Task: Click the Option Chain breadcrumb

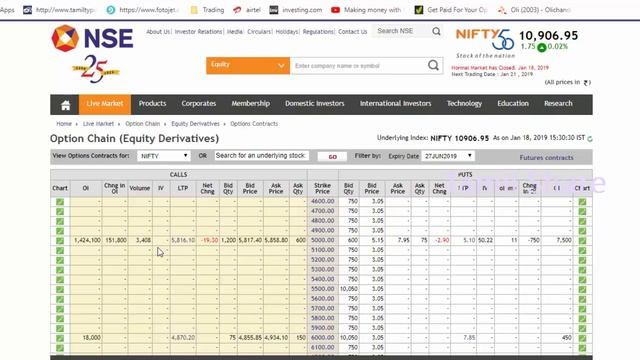Action: tap(142, 124)
